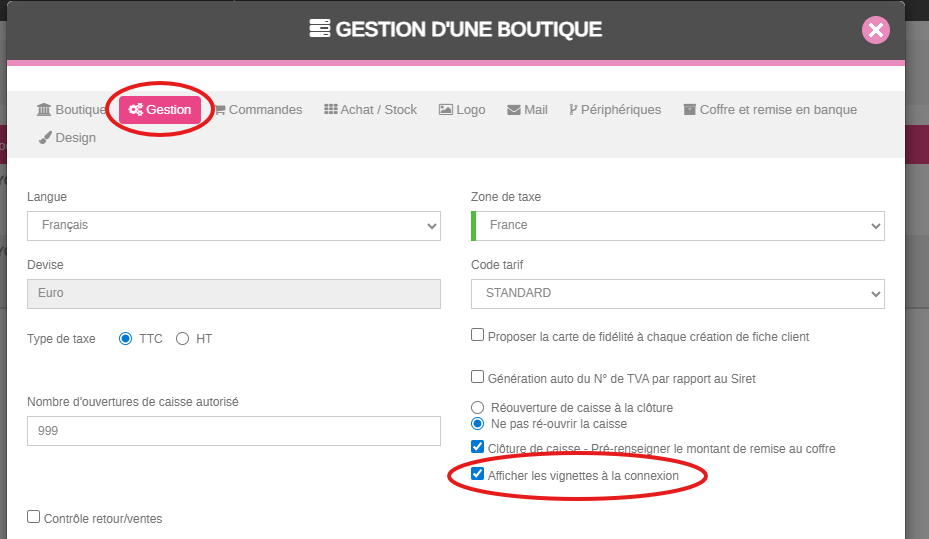Close the Gestion d'une boutique dialog
This screenshot has width=929, height=539.
875,30
